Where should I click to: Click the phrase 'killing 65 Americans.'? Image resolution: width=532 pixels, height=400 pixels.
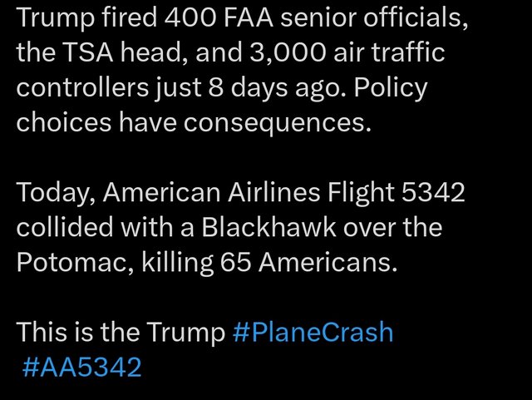coord(269,263)
